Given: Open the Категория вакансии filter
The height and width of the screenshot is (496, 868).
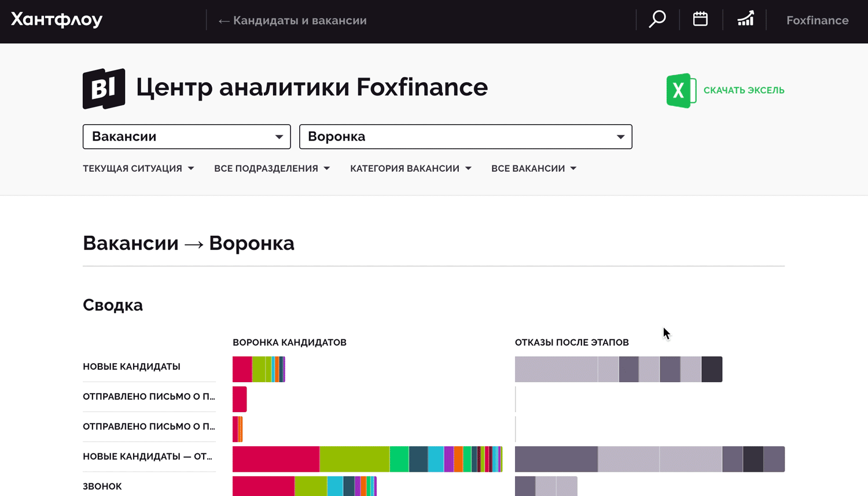Looking at the screenshot, I should pos(410,169).
